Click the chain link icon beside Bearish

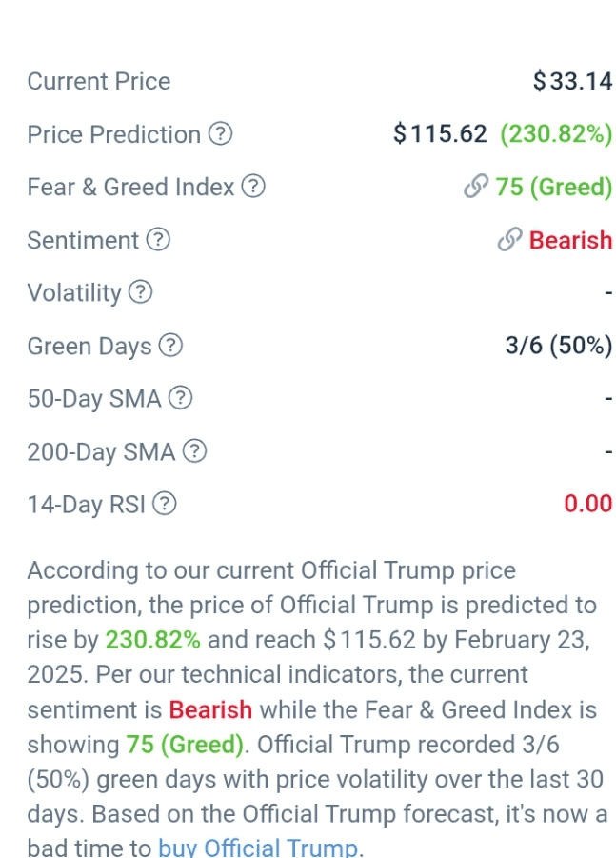509,239
